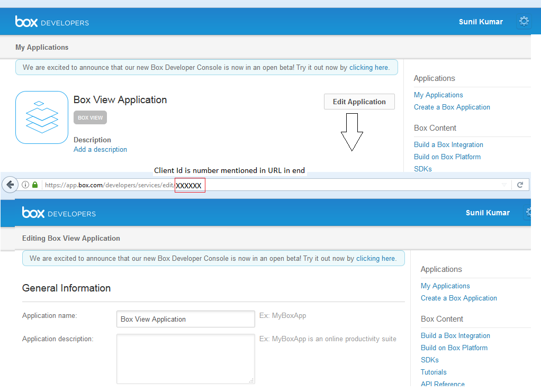Click inside the Application name text field
Viewport: 541px width, 392px height.
(185, 319)
